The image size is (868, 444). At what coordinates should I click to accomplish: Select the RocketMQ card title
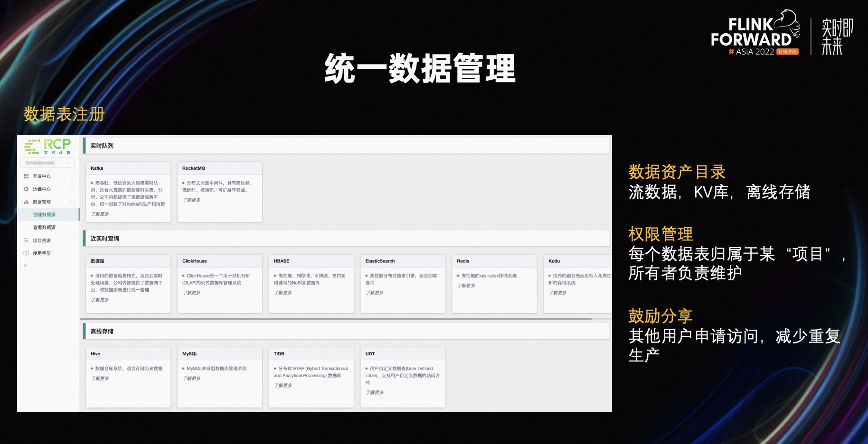click(194, 168)
